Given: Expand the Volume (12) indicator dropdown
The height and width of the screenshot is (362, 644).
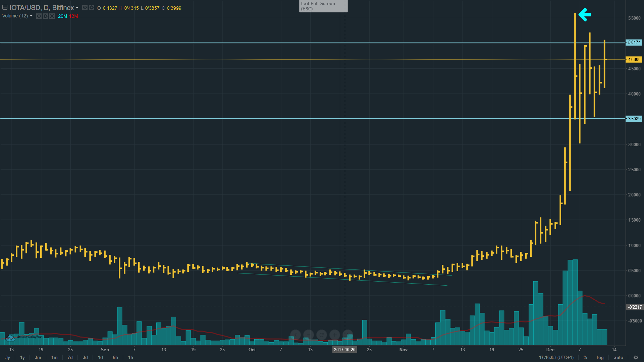Looking at the screenshot, I should click(31, 16).
